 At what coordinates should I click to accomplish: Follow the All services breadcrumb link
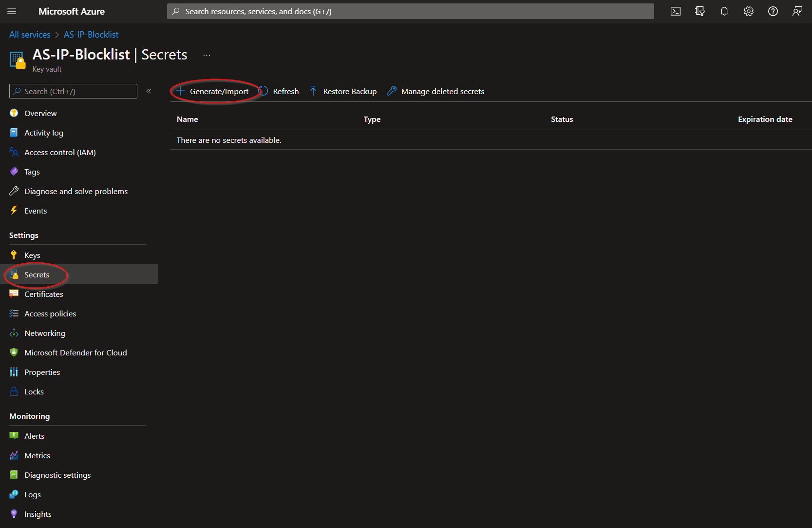30,35
